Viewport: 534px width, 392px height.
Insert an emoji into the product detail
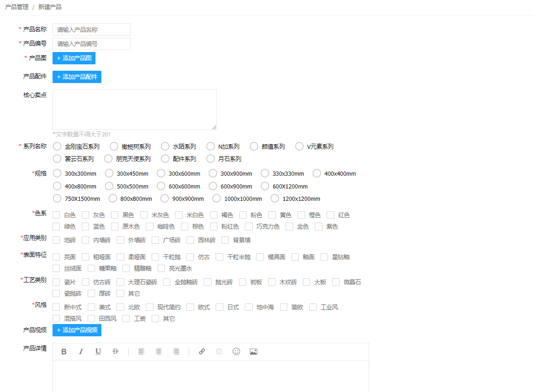point(236,351)
